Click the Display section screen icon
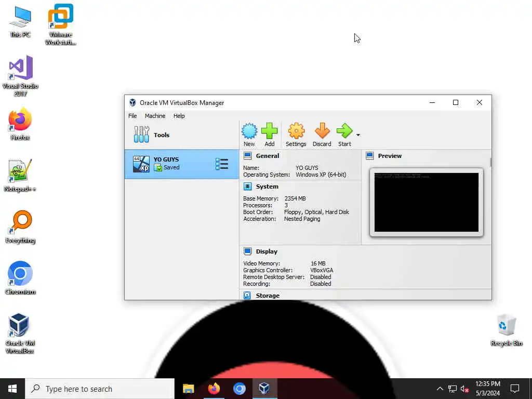The image size is (532, 399). click(x=248, y=251)
